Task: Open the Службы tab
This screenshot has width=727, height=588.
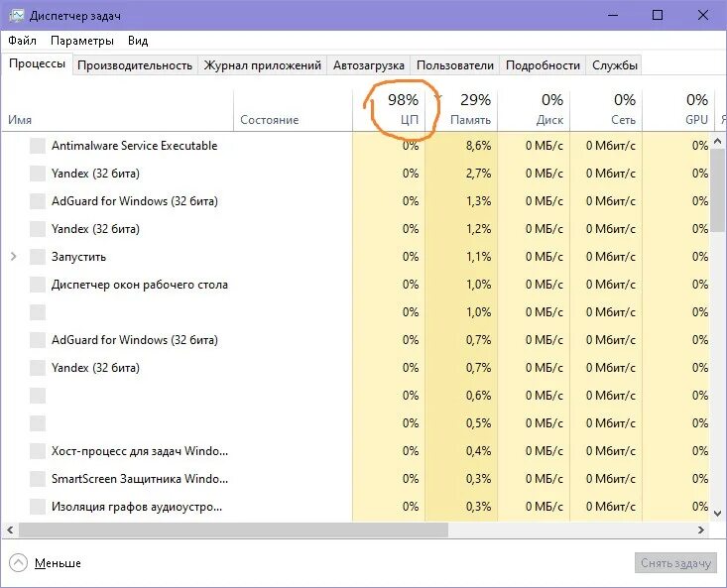Action: [614, 65]
